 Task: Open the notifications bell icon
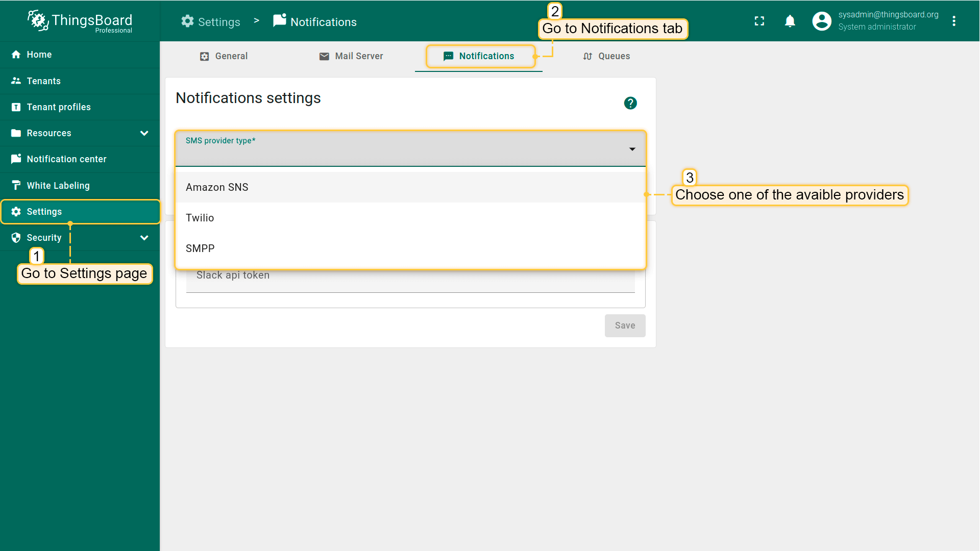[790, 21]
